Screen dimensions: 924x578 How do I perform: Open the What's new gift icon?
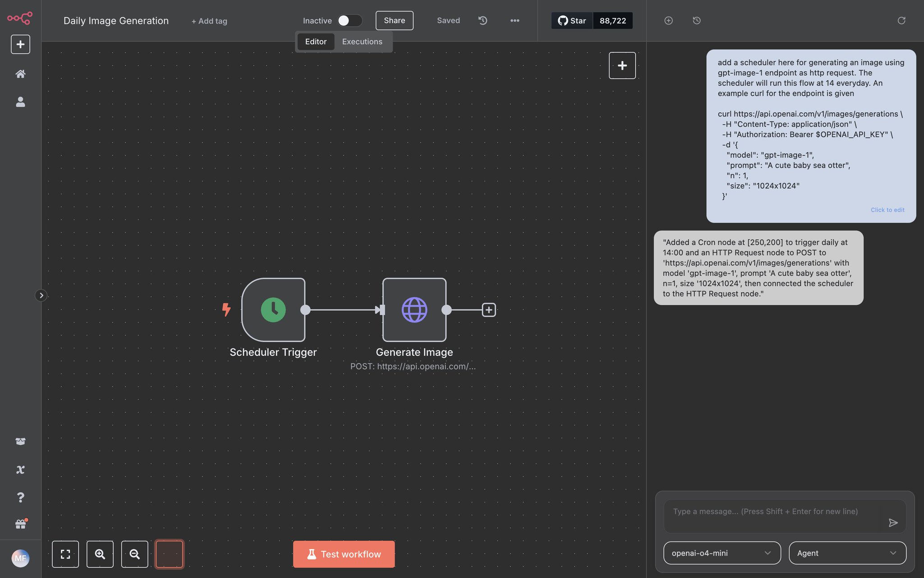tap(21, 524)
